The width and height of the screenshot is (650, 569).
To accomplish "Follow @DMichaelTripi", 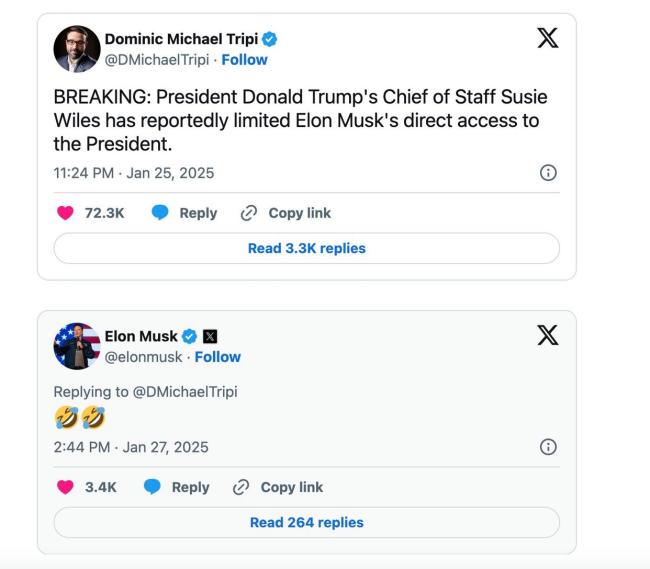I will 244,59.
